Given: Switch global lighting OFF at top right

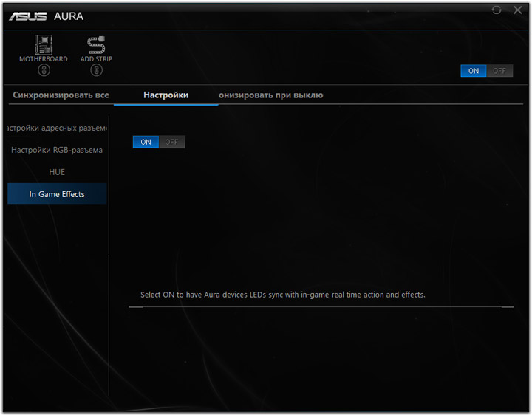Looking at the screenshot, I should pos(499,71).
